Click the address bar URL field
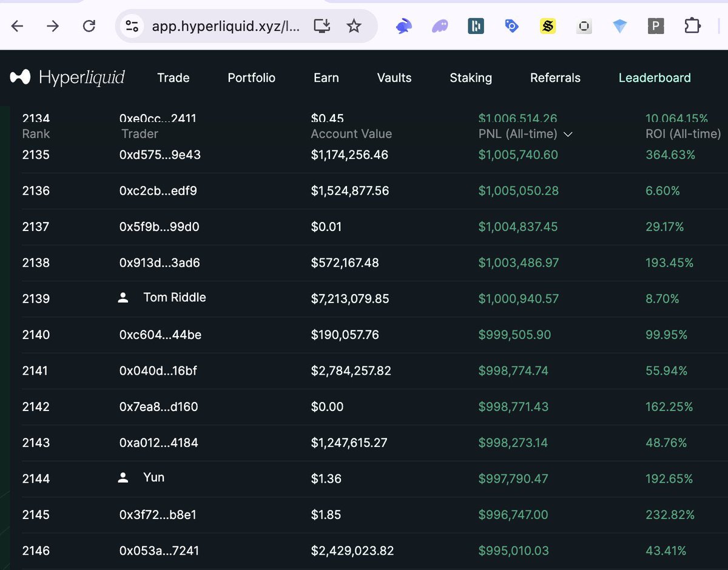The width and height of the screenshot is (728, 570). pos(226,26)
